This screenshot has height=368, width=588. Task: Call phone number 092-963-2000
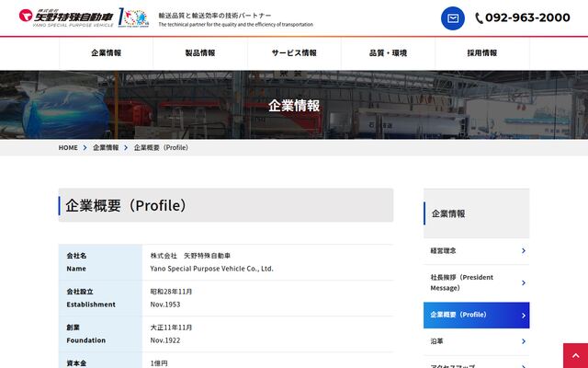pos(527,17)
